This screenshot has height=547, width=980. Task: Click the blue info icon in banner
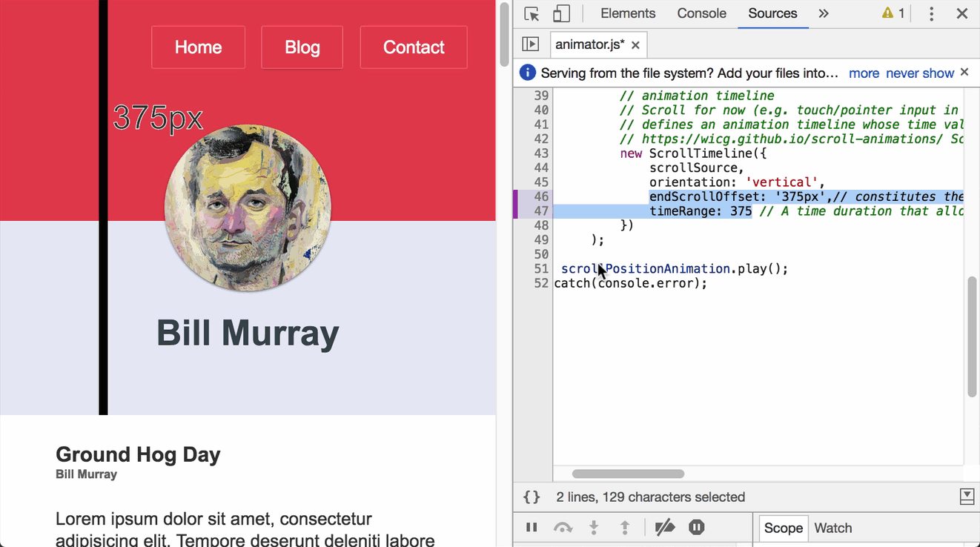[x=528, y=73]
